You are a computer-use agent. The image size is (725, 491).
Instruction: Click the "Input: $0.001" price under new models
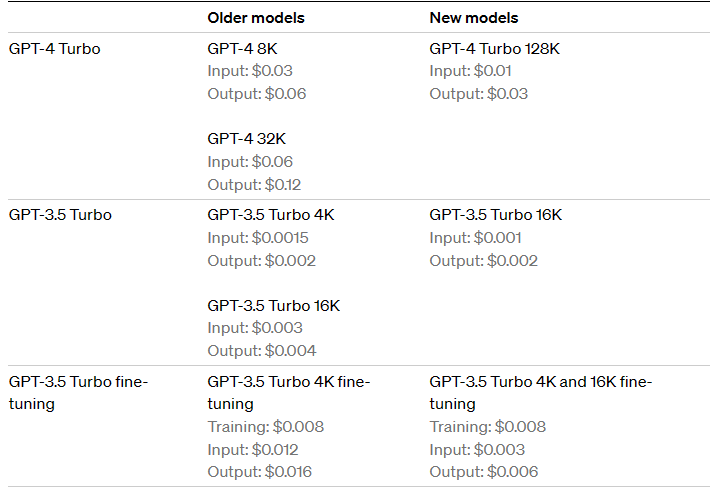475,238
